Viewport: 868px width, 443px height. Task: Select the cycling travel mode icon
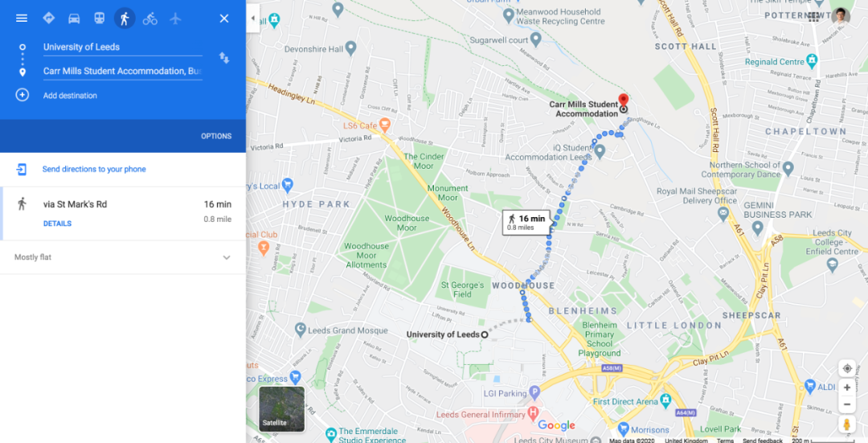(x=150, y=18)
